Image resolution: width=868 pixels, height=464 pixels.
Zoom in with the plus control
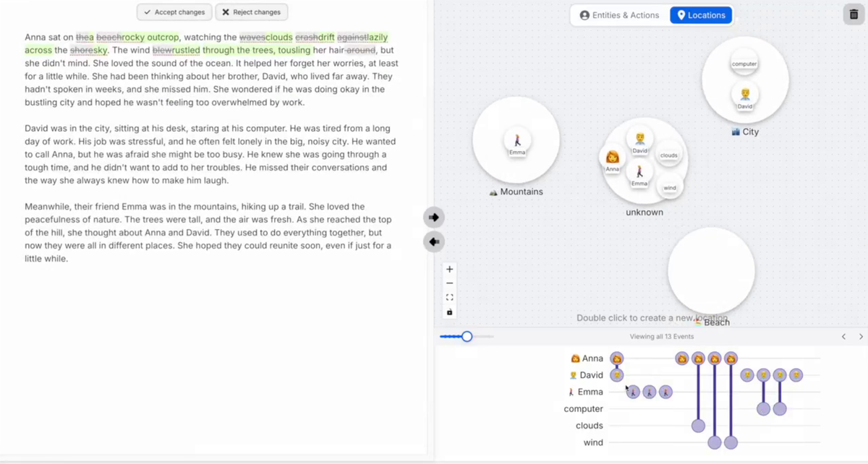click(449, 270)
